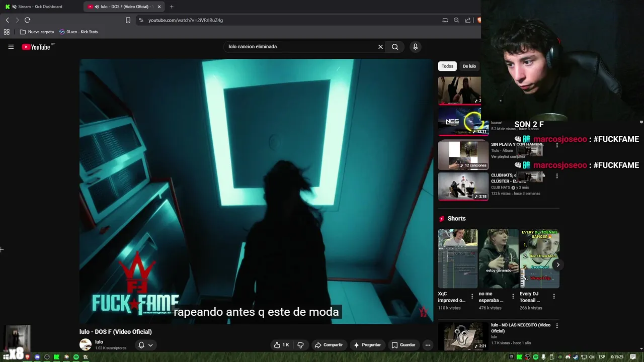
Task: Click the 'lulo - DOS F (Video Oficial)' title
Action: [x=115, y=331]
